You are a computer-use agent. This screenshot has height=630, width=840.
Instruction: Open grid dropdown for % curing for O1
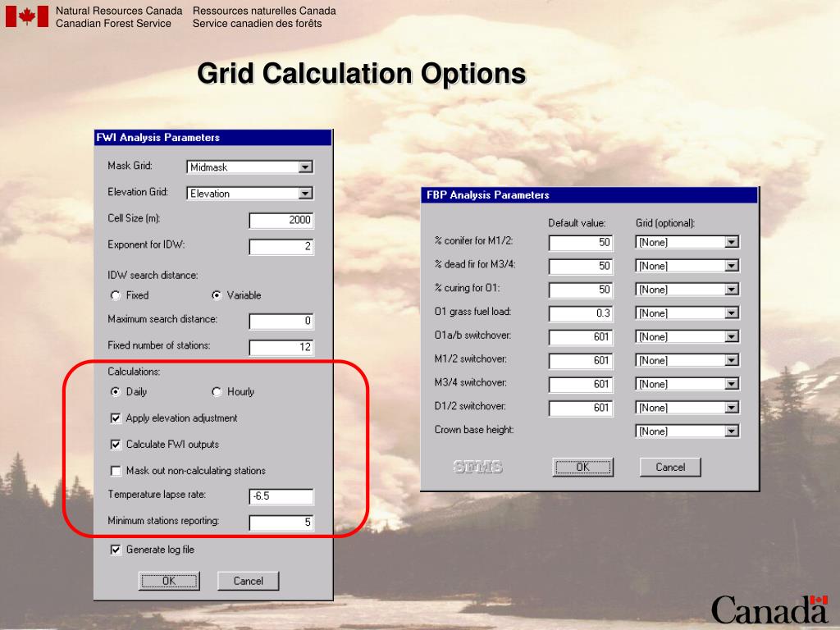tap(732, 290)
